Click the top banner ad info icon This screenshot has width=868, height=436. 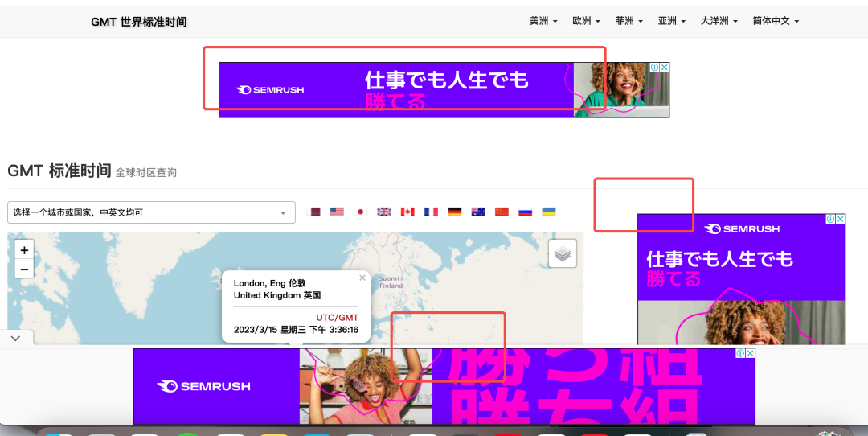point(655,67)
